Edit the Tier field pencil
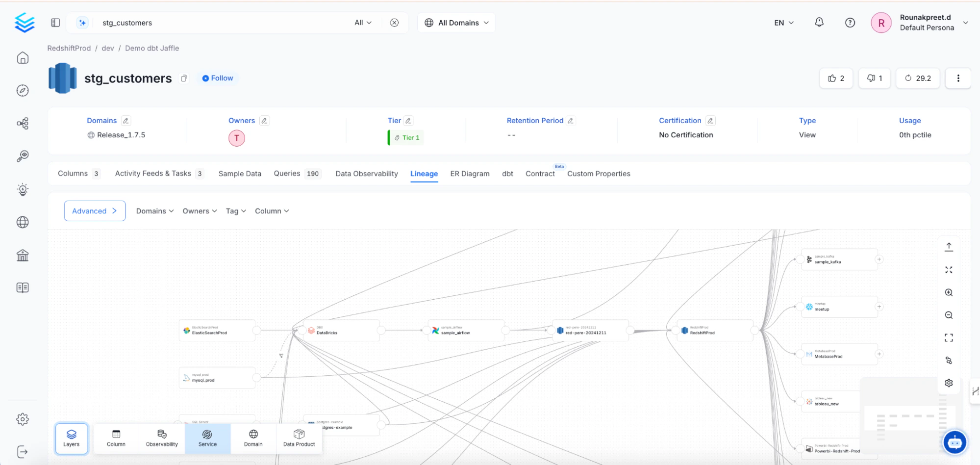980x465 pixels. 408,121
